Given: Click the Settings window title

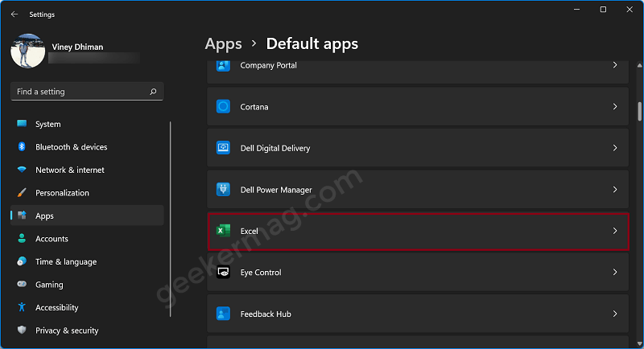Looking at the screenshot, I should click(x=42, y=14).
